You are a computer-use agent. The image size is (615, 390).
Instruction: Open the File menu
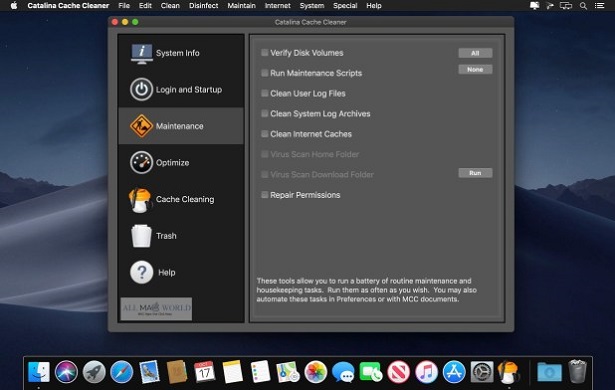(124, 6)
